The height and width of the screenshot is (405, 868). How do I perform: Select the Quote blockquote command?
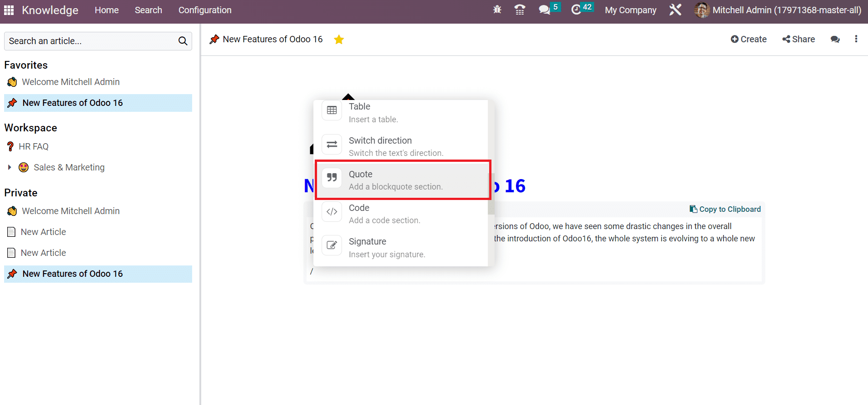click(401, 180)
